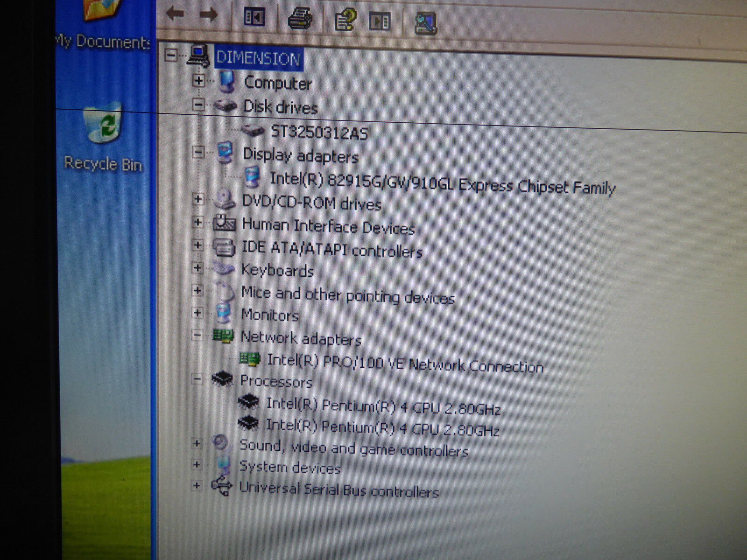
Task: Expand Universal Serial Bus controllers node
Action: tap(197, 486)
